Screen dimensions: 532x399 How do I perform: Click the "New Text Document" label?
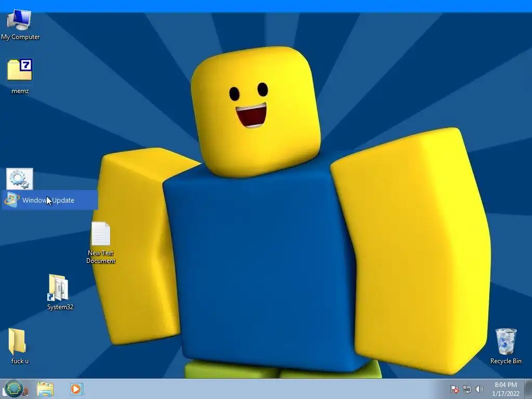101,257
